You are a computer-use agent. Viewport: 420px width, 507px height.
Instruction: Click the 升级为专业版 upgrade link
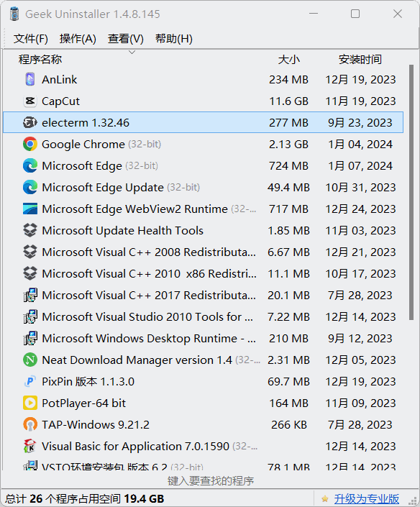366,499
